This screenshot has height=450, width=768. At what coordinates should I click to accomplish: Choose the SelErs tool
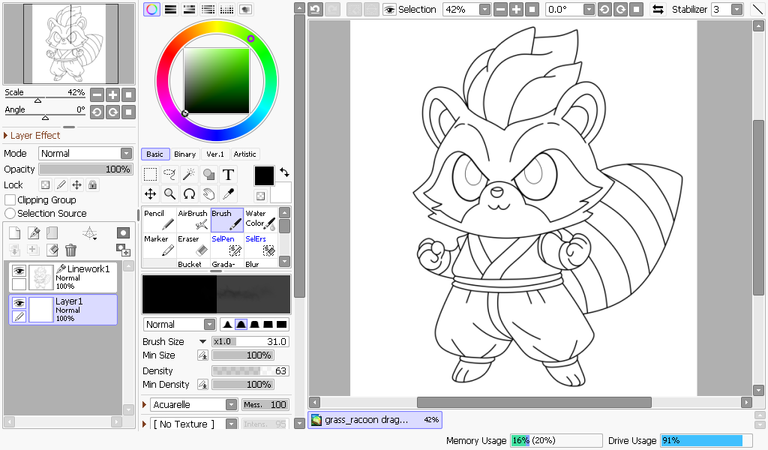(x=261, y=245)
